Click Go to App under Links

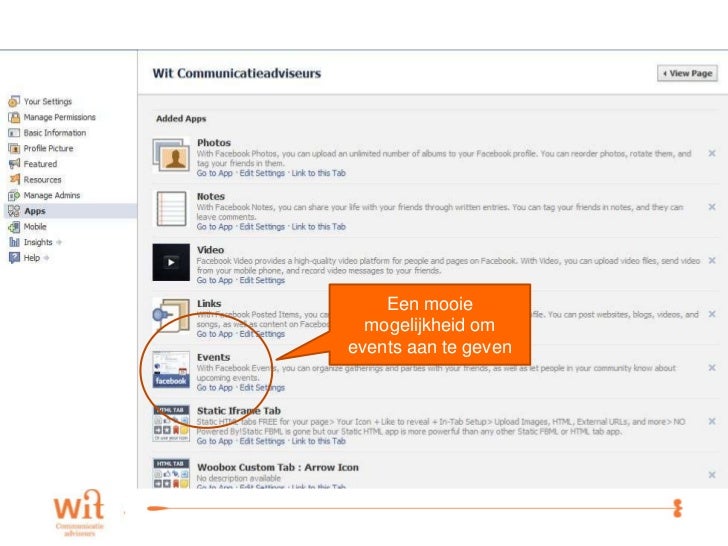click(x=214, y=334)
